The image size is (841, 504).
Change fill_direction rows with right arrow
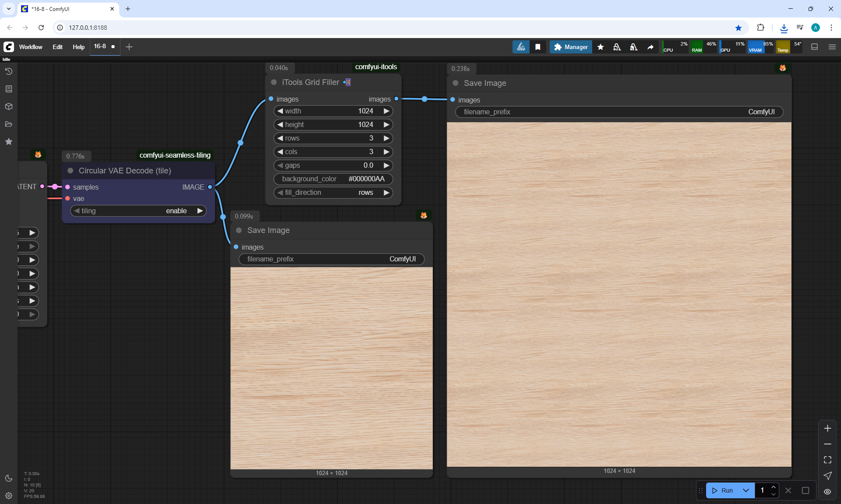[386, 193]
